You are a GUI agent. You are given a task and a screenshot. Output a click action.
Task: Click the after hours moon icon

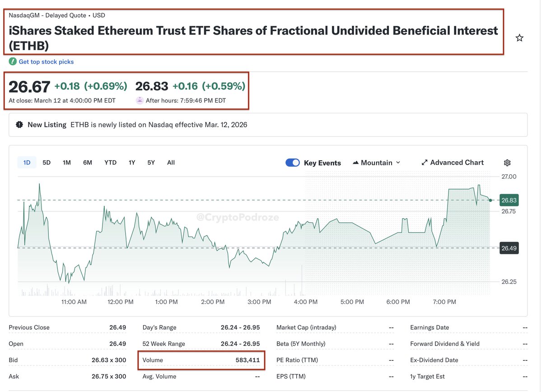click(140, 101)
